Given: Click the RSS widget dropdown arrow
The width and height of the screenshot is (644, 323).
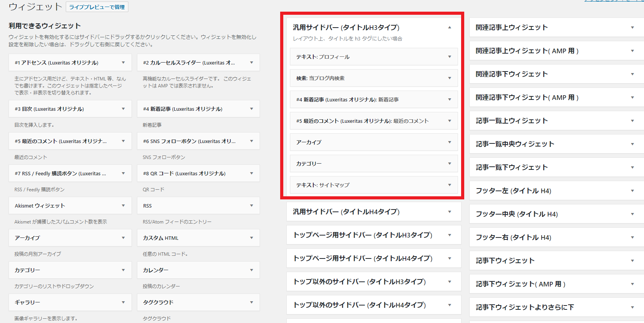Looking at the screenshot, I should coord(252,206).
